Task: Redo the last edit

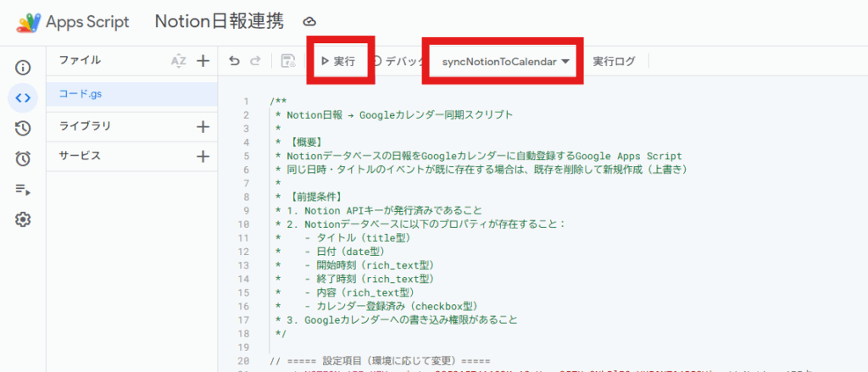Action: coord(254,62)
